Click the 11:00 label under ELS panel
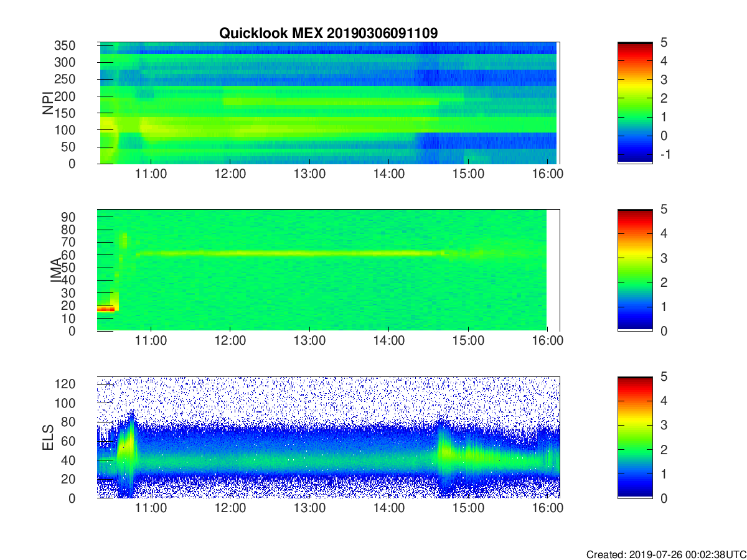 tap(151, 508)
